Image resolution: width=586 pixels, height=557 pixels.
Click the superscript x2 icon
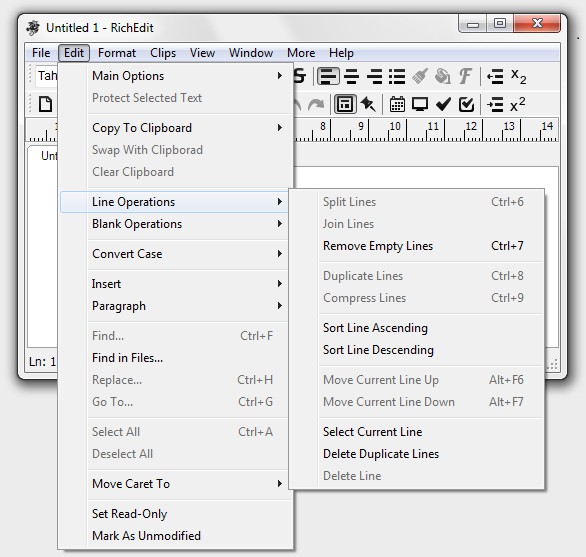click(518, 104)
